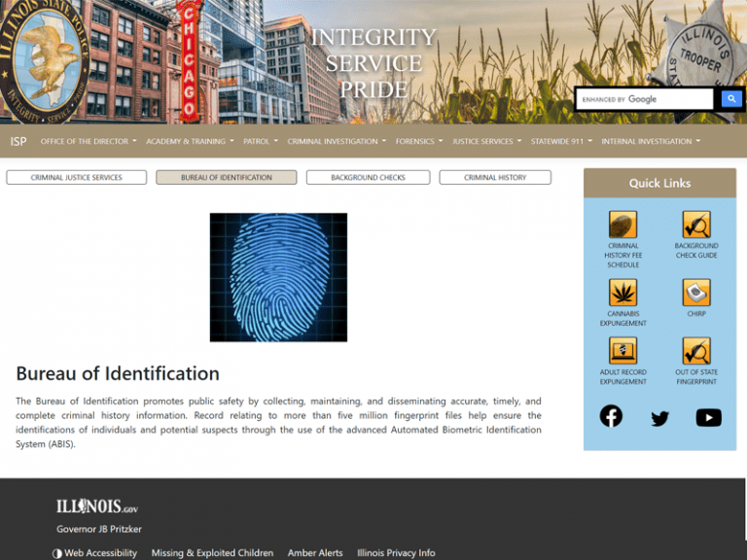Visit the Twitter bird icon
Viewport: 747px width, 560px height.
tap(659, 419)
